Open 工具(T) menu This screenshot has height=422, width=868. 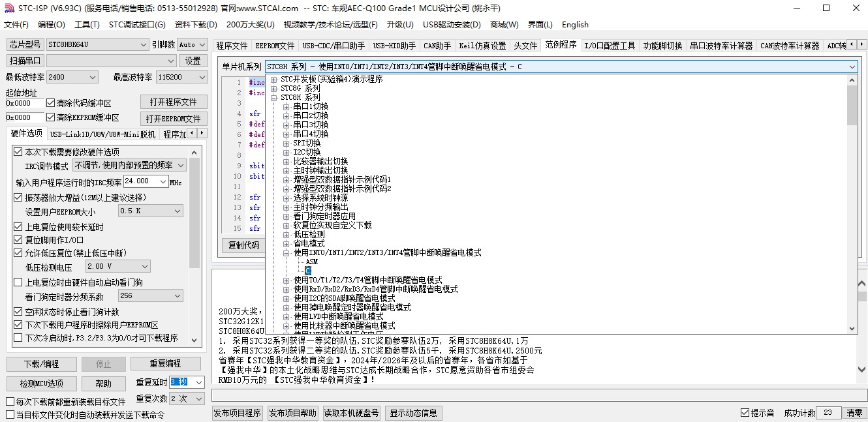click(87, 25)
